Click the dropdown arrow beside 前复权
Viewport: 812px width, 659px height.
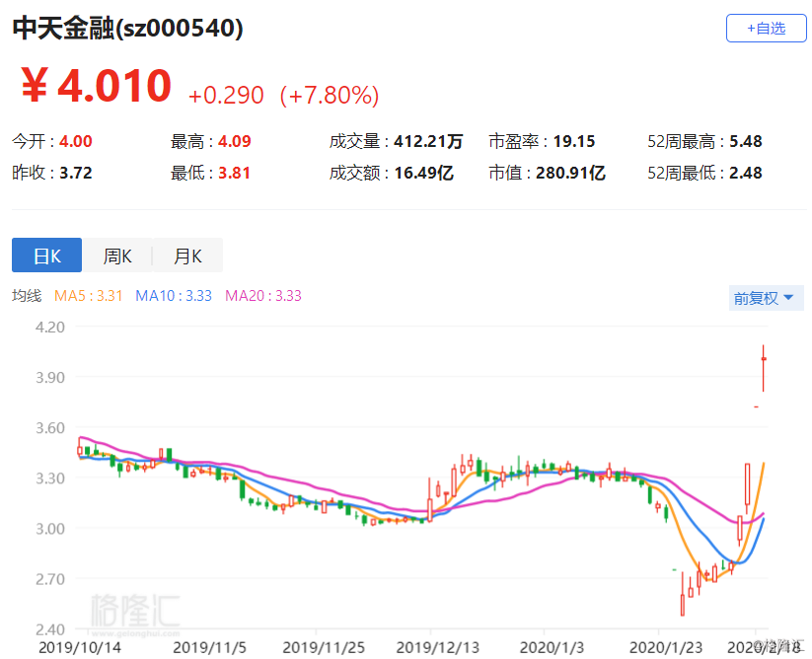click(x=788, y=298)
